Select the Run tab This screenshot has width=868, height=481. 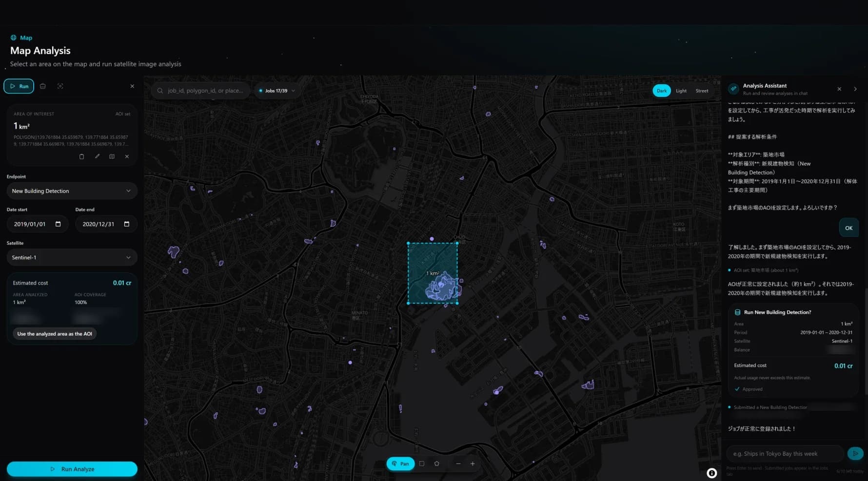tap(19, 86)
